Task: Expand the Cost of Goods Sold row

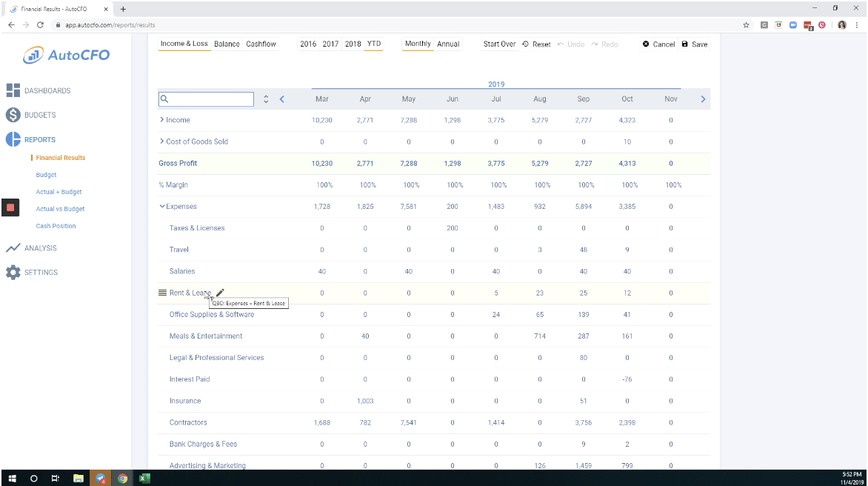Action: (162, 142)
